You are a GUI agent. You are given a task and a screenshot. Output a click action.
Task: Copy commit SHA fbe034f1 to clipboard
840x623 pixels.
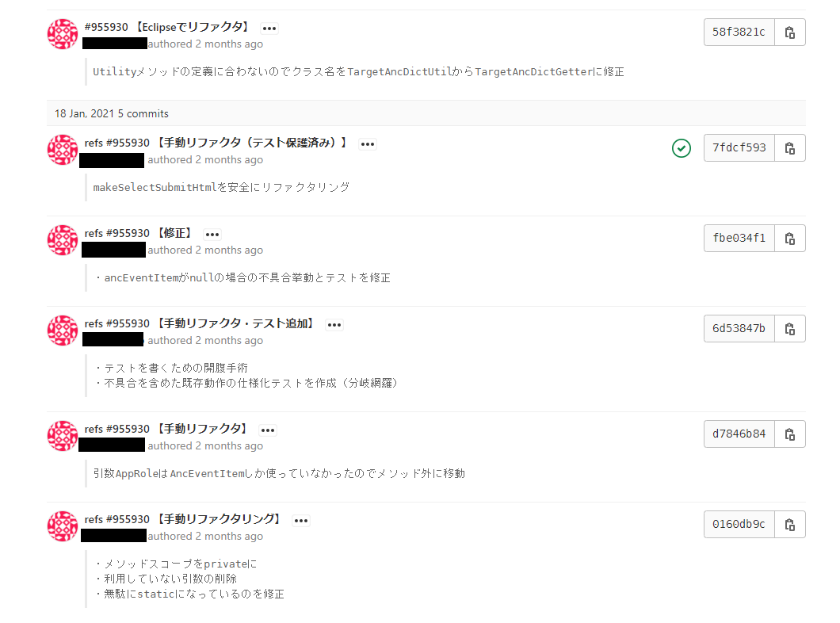(x=789, y=239)
